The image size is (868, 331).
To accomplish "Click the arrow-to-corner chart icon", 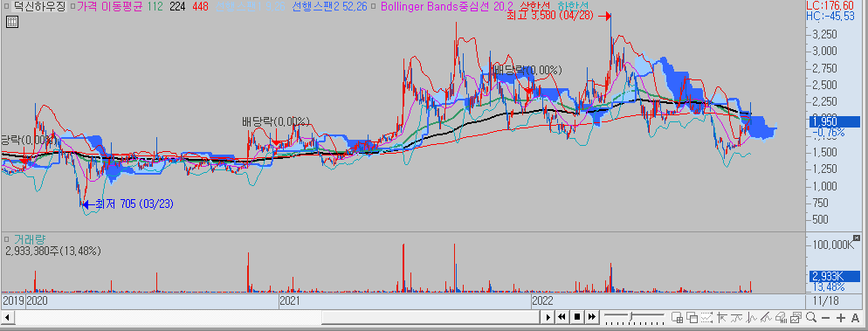I will [721, 317].
